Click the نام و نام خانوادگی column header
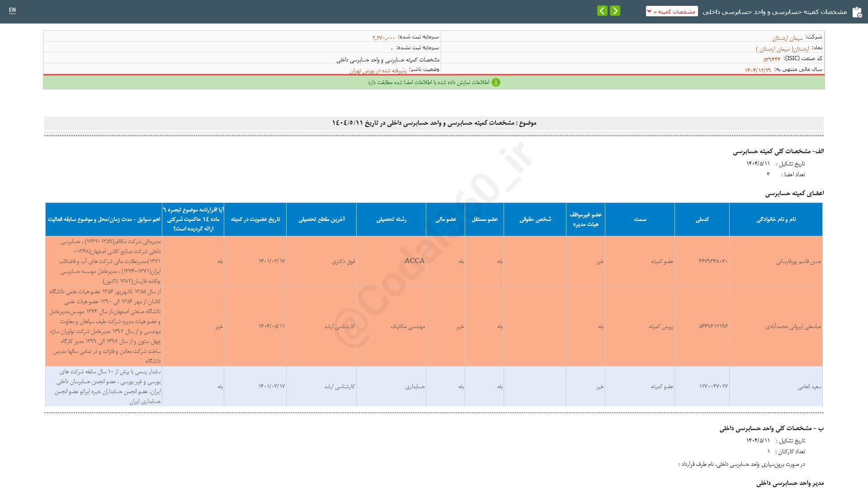Viewport: 868px width, 488px height. [x=776, y=219]
